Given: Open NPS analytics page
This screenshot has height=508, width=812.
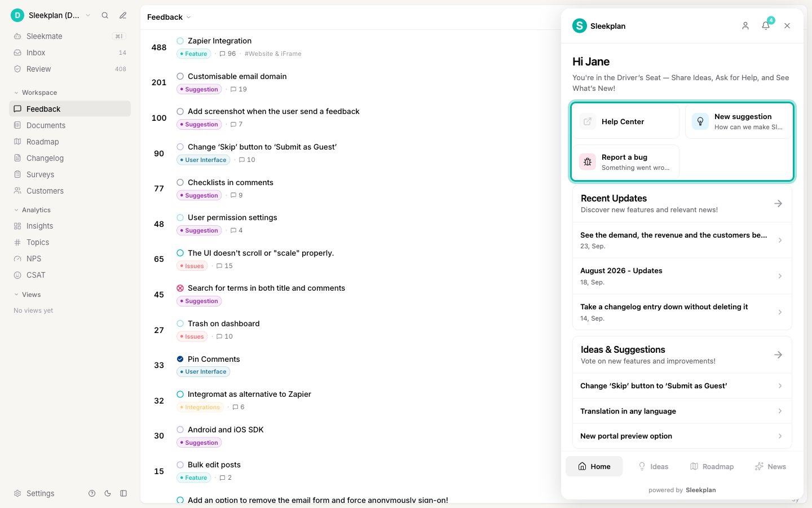Looking at the screenshot, I should coord(70,259).
